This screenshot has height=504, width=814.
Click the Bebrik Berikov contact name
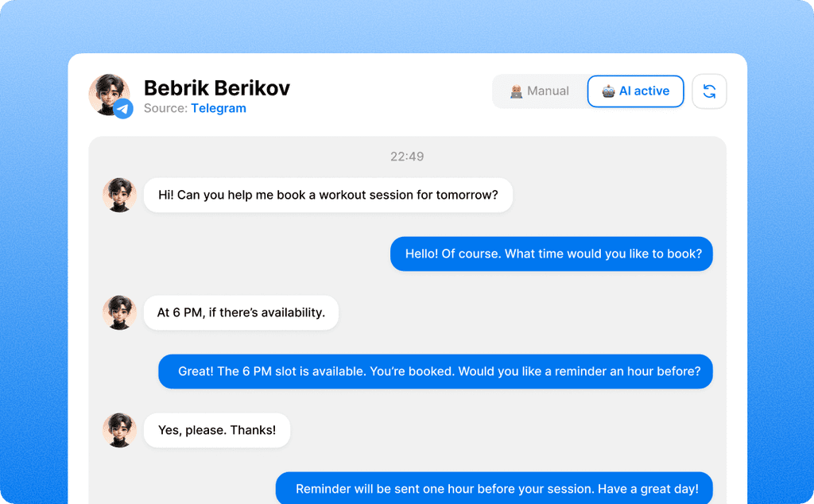[x=216, y=87]
